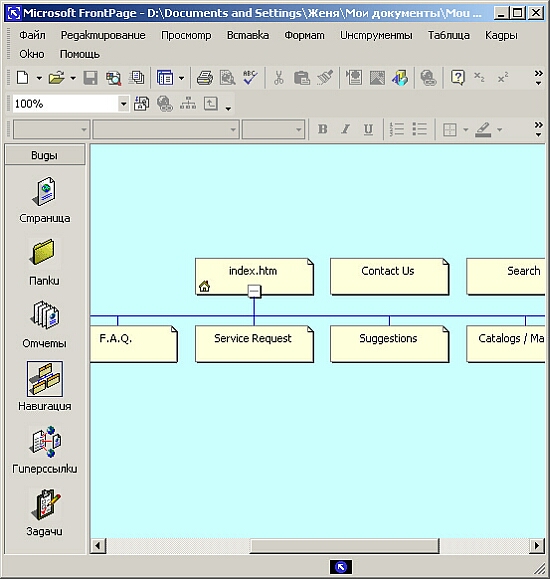Open the Файл menu
The height and width of the screenshot is (579, 550).
pyautogui.click(x=33, y=35)
